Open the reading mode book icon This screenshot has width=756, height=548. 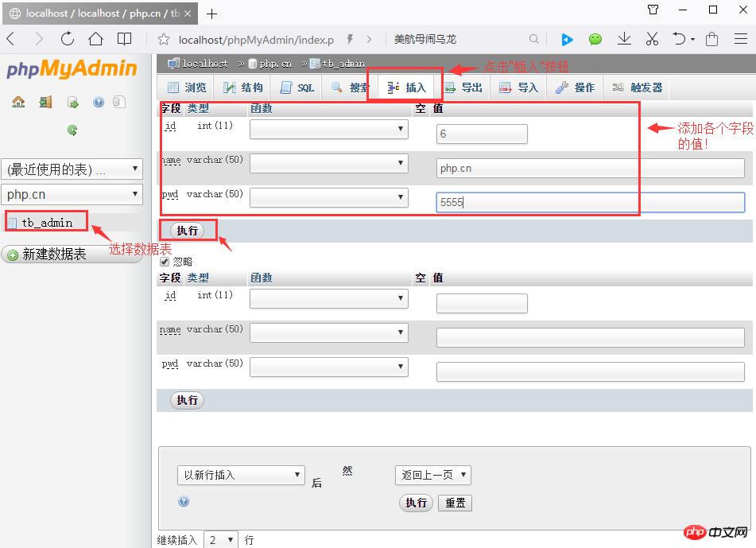[x=124, y=39]
